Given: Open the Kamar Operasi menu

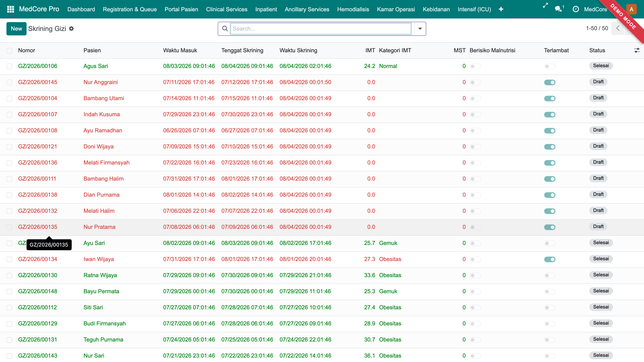Looking at the screenshot, I should 396,9.
